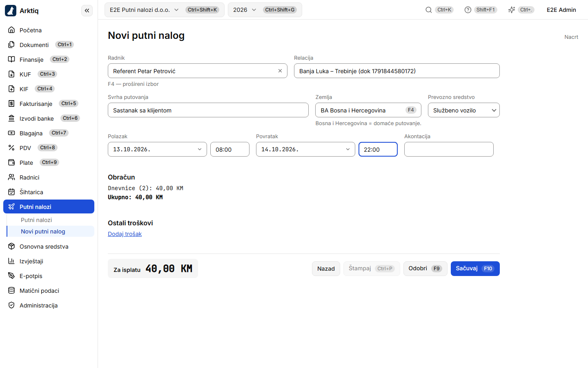The height and width of the screenshot is (368, 588).
Task: Open Izvodi banke module
Action: click(x=49, y=119)
